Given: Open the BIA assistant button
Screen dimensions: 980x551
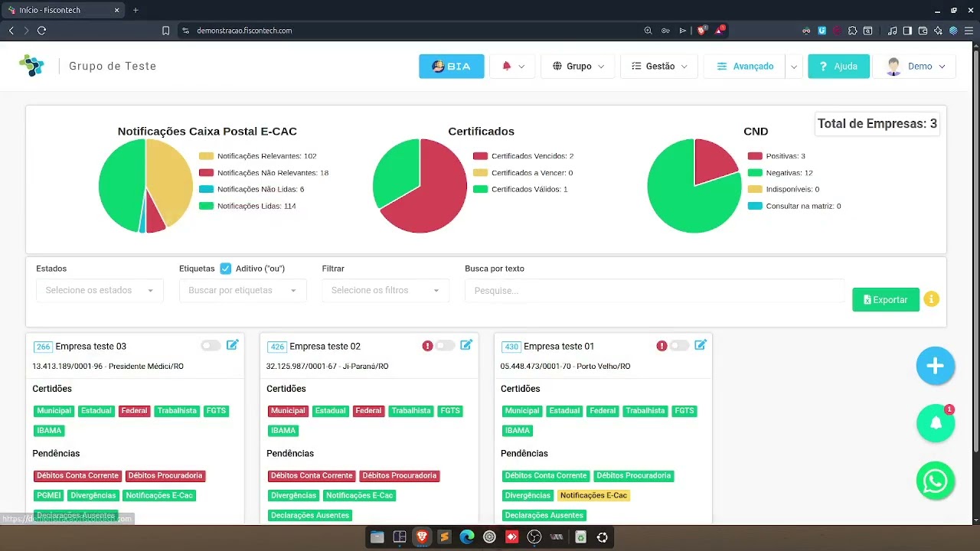Looking at the screenshot, I should (451, 67).
